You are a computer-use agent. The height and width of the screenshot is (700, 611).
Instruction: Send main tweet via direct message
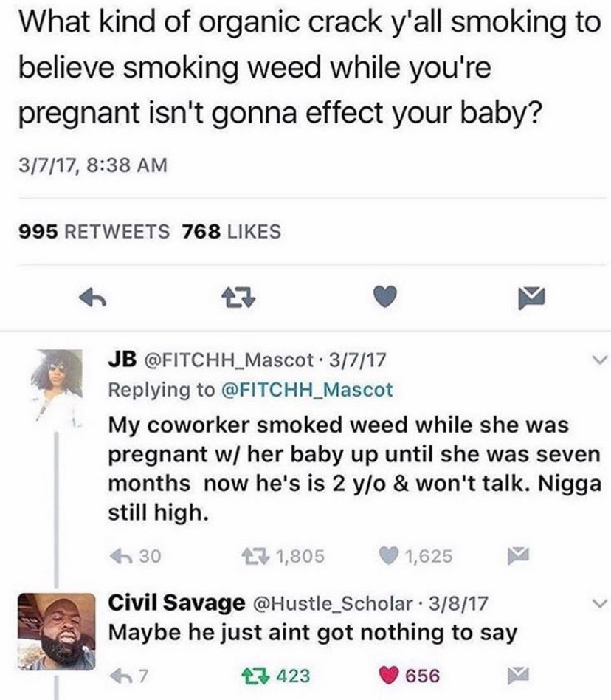pos(531,298)
